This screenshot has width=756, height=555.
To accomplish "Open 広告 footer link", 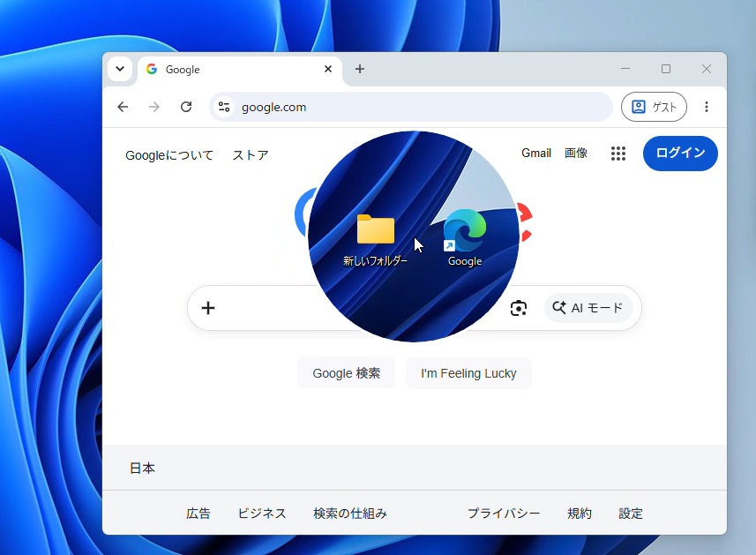I will click(198, 514).
